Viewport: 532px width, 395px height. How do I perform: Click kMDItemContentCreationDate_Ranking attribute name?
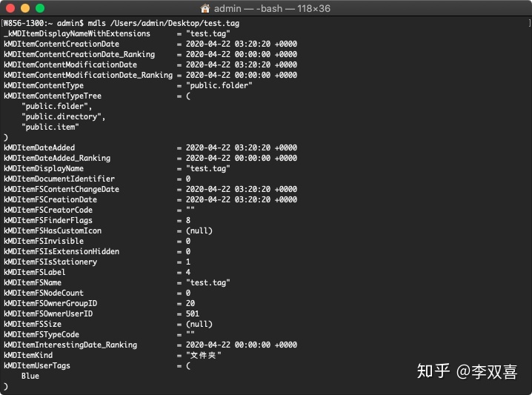79,54
